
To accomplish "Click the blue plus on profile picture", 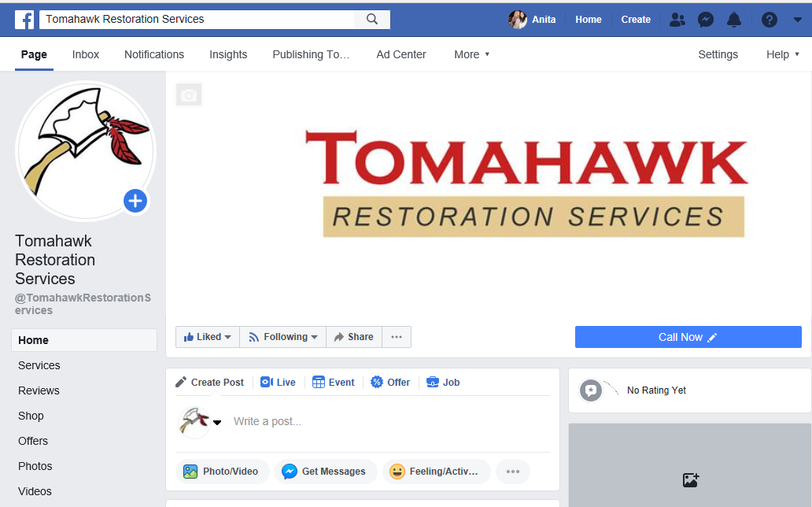I will click(x=135, y=201).
